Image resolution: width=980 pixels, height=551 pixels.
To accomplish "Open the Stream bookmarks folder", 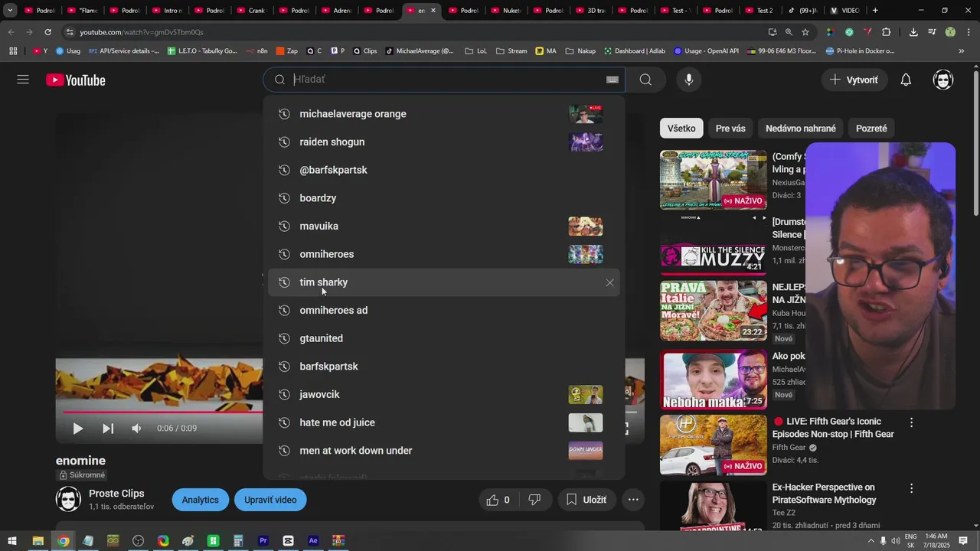I will click(511, 51).
